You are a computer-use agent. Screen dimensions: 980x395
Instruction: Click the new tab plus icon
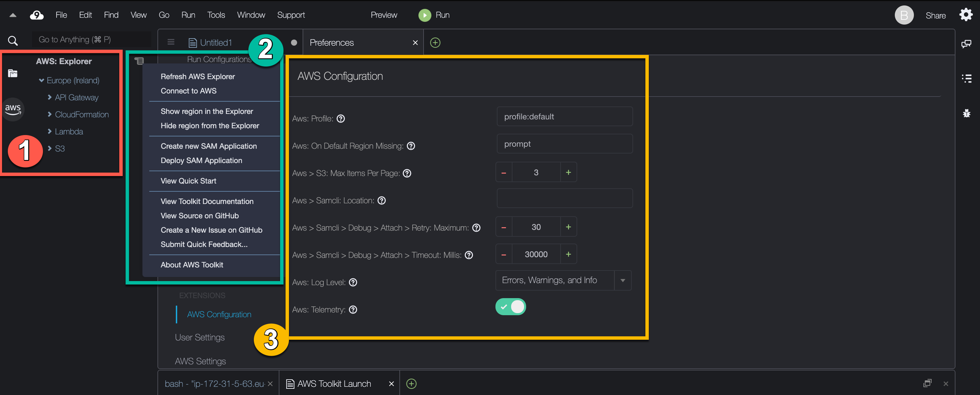pos(435,43)
